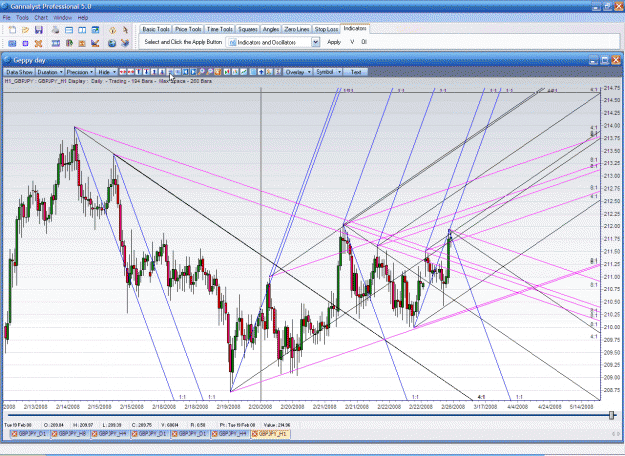Viewport: 625px width, 456px height.
Task: Switch to the Zero Lines tab
Action: pos(297,29)
